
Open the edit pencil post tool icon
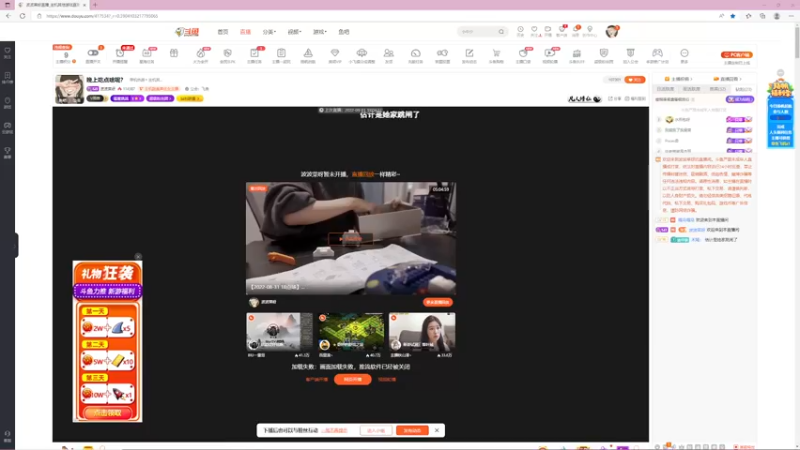click(x=469, y=55)
